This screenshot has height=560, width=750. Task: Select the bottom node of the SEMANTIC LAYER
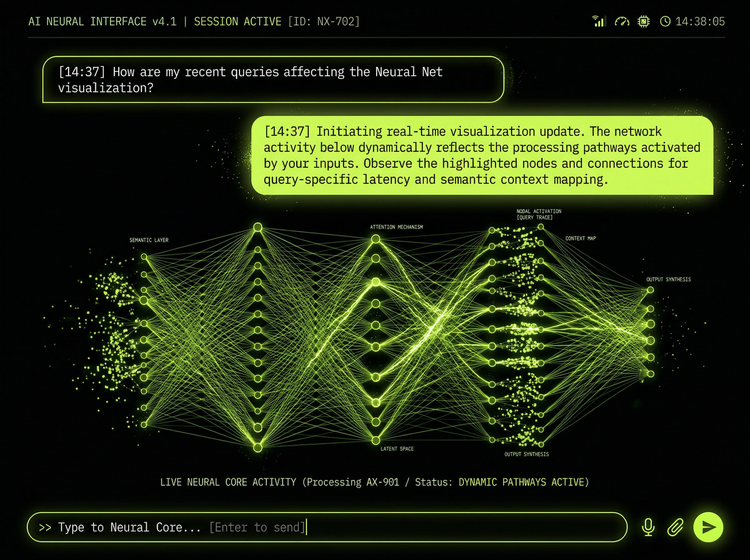point(144,424)
